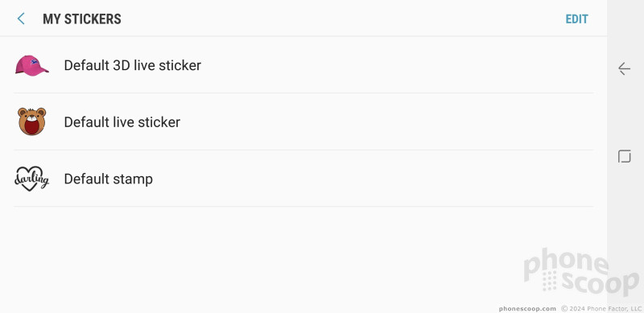Click the dotted grid in Phone Scoop watermark
The height and width of the screenshot is (313, 644).
coord(549,281)
